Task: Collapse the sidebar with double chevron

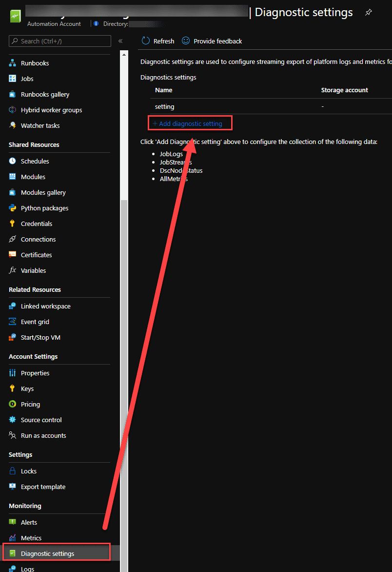Action: [120, 41]
